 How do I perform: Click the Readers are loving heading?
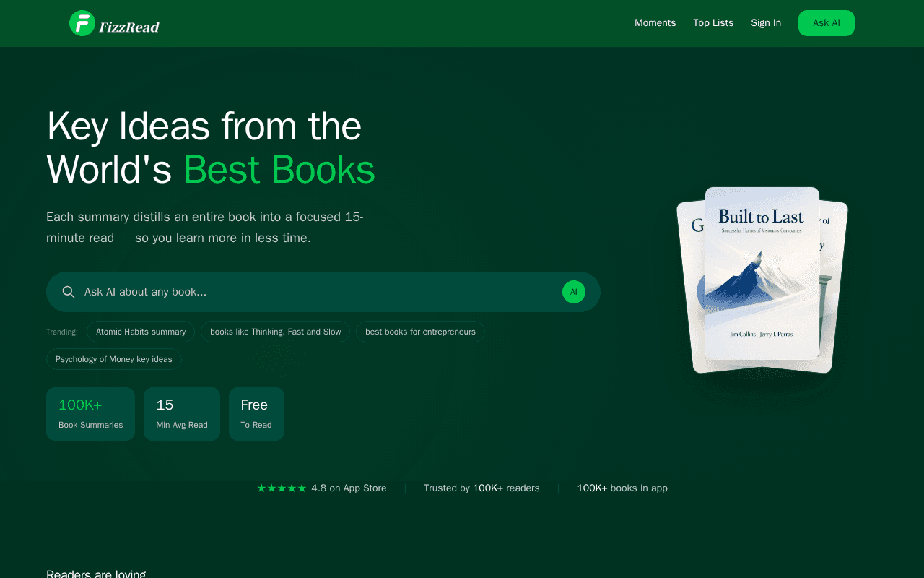tap(96, 574)
